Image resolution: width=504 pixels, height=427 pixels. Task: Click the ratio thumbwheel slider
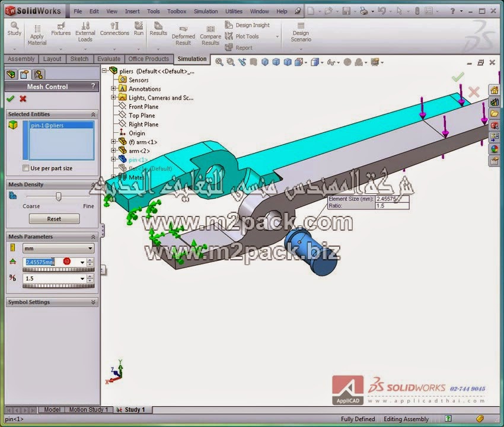(x=59, y=285)
